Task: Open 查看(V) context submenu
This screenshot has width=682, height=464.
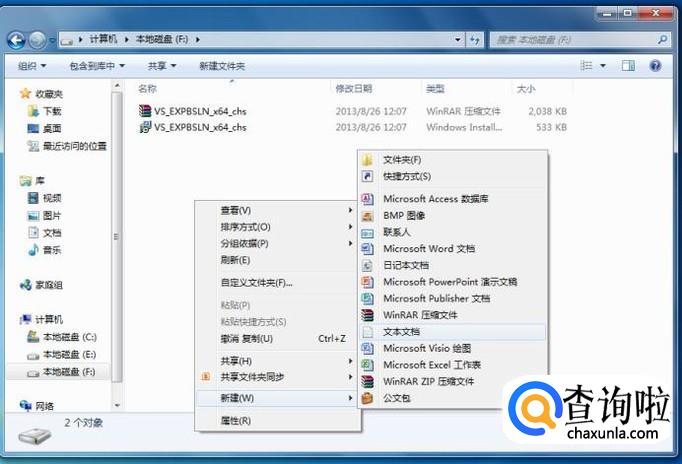Action: [277, 210]
